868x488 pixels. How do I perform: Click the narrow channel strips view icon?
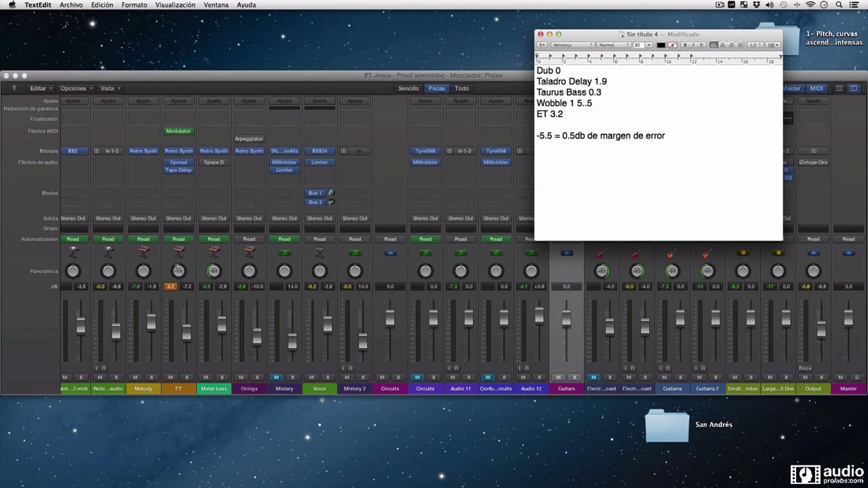coord(839,88)
